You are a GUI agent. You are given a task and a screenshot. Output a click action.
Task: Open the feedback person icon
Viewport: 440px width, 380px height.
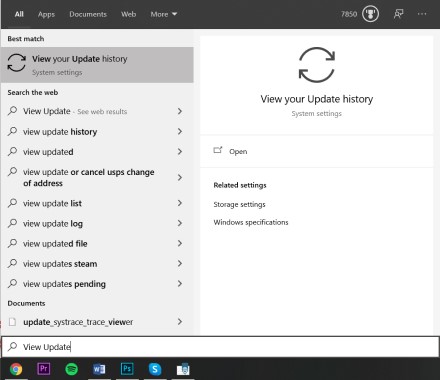pos(398,14)
